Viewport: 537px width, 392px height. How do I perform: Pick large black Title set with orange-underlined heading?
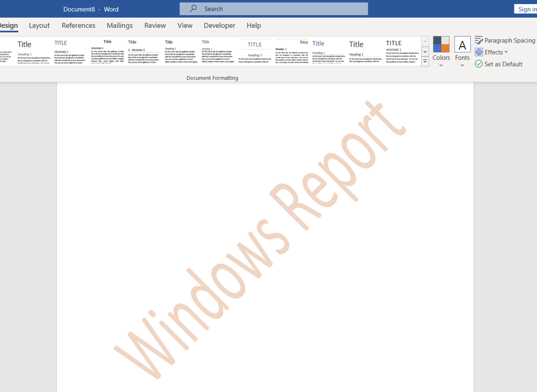(x=365, y=52)
